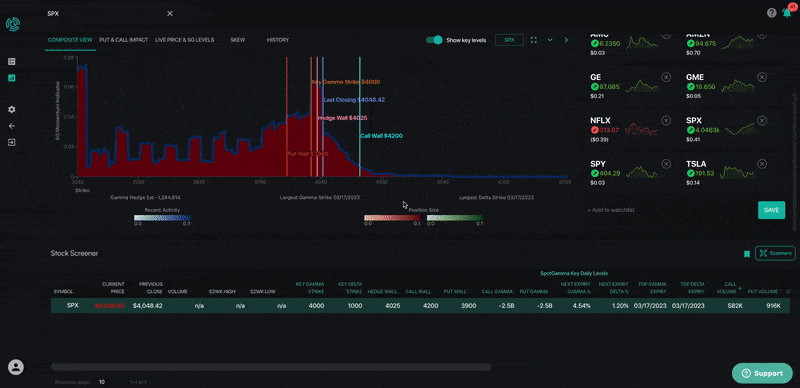The width and height of the screenshot is (800, 388).
Task: Click Last Closing $4048.42 chart label
Action: (354, 100)
